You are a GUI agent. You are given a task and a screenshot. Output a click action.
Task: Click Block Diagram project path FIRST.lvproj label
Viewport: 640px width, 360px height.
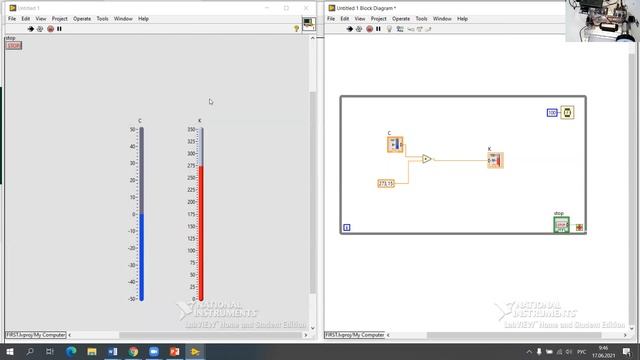(x=355, y=335)
